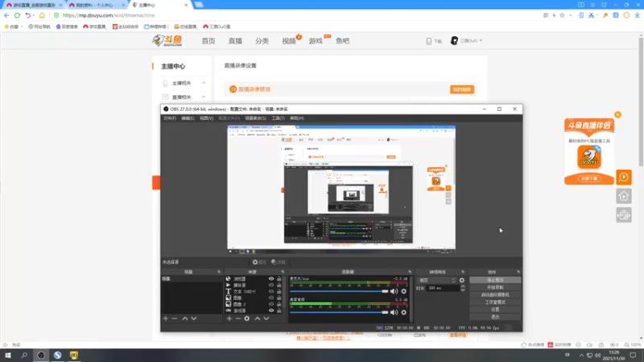This screenshot has width=644, height=362.
Task: Click the home icon on the right sidebar
Action: (623, 196)
